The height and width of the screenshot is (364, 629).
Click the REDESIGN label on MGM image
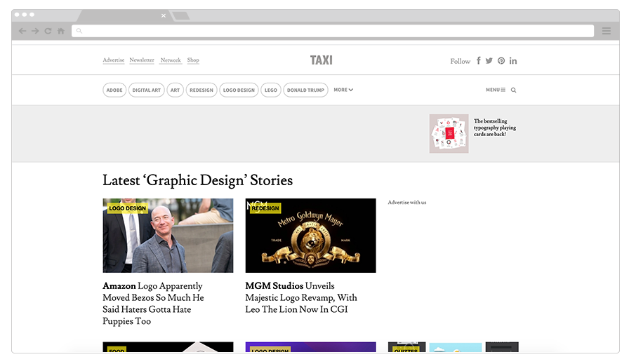point(265,208)
